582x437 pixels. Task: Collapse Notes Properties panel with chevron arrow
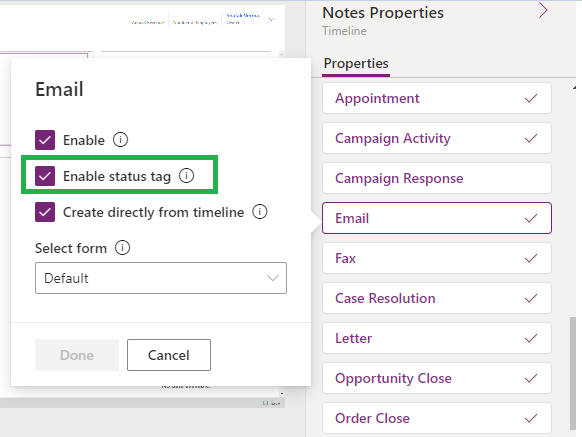[x=543, y=10]
